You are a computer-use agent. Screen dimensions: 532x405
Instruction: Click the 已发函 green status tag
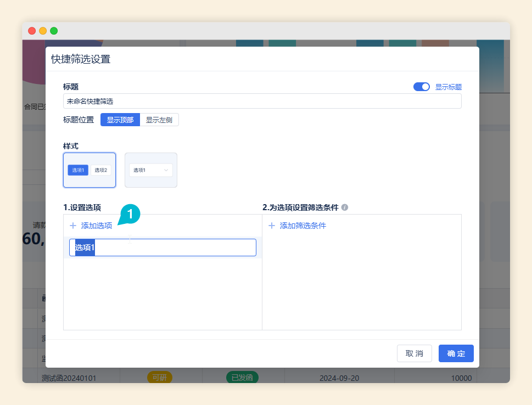coord(242,378)
